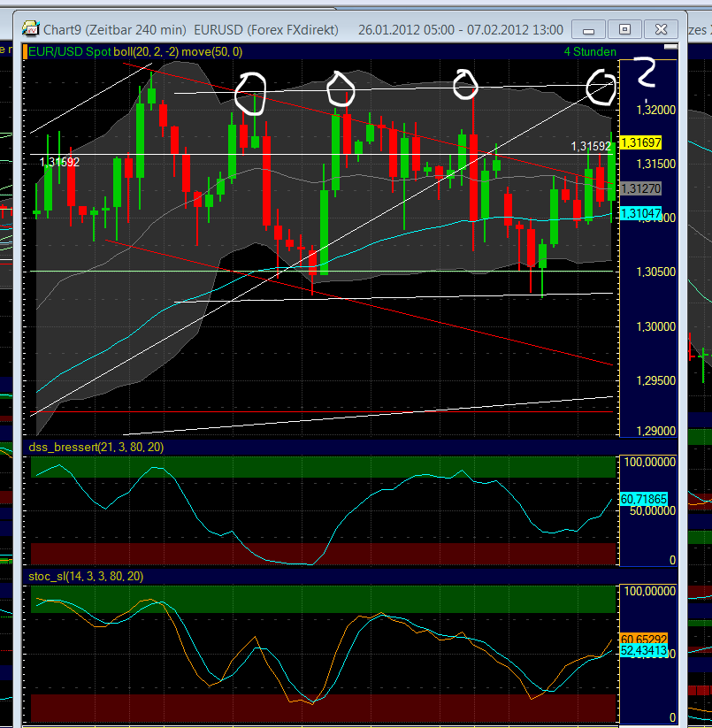
Task: Click the date range text 26.01.2012 - 07.02.2012
Action: (x=454, y=29)
